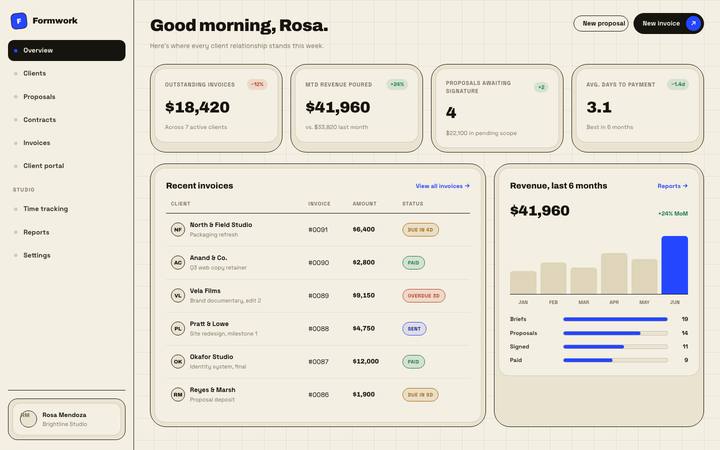Open the MTD Revenue Poured card

[x=356, y=108]
